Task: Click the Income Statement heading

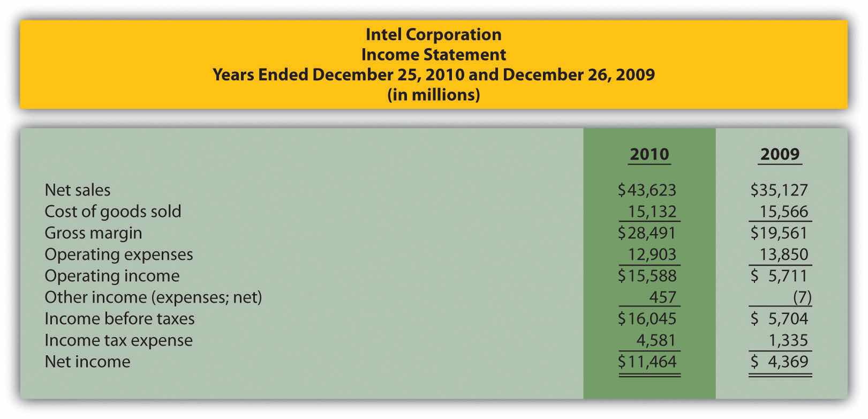Action: 433,55
